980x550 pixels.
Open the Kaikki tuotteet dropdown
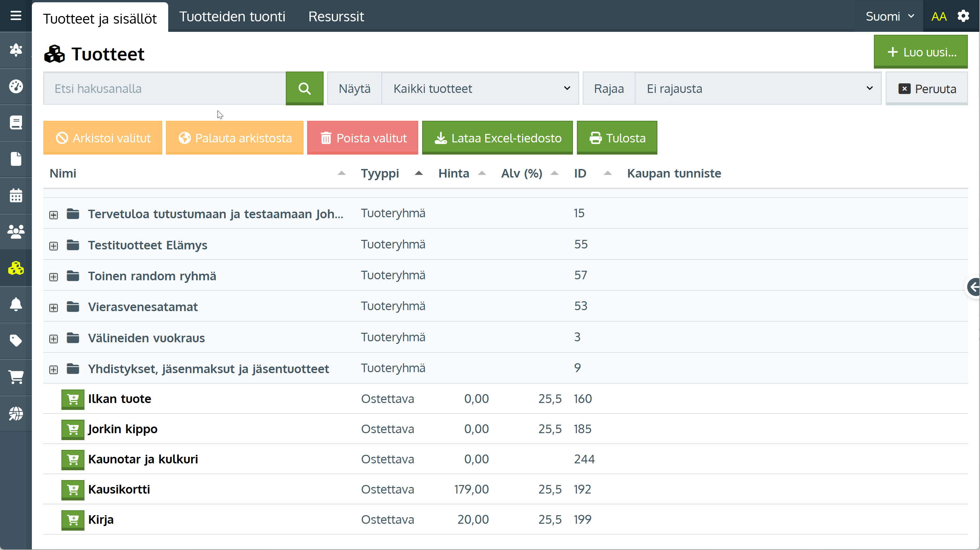tap(480, 89)
